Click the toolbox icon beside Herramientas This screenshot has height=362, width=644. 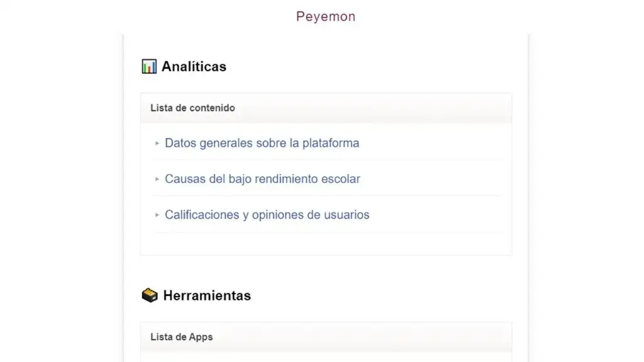[x=150, y=295]
